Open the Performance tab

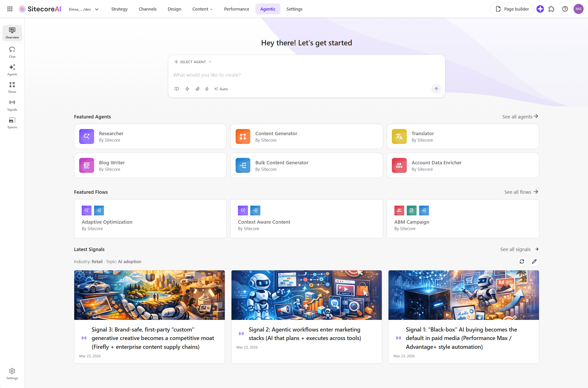pyautogui.click(x=236, y=9)
